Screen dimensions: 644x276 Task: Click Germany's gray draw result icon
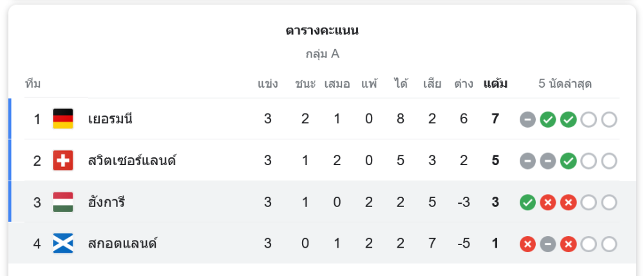click(x=527, y=119)
